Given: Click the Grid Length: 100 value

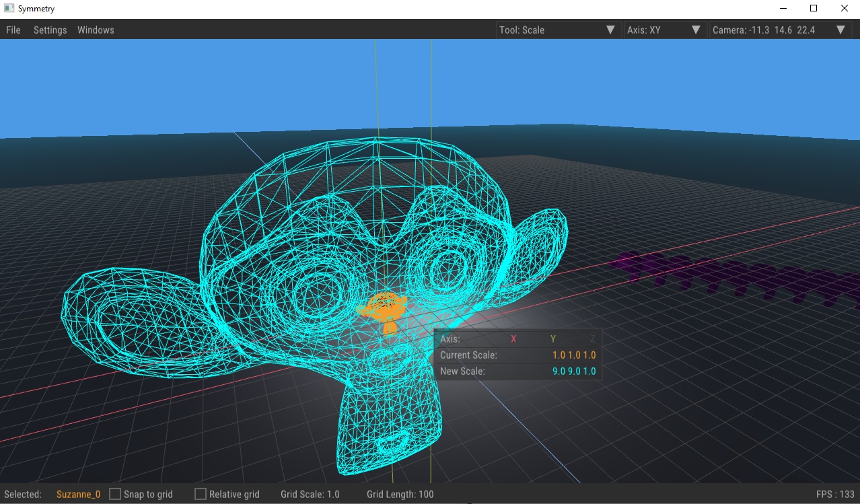Looking at the screenshot, I should 400,494.
